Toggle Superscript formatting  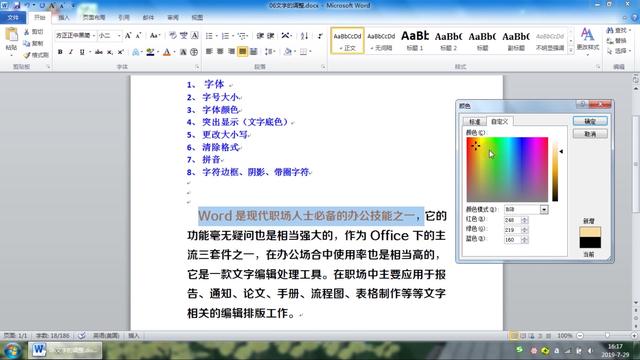[x=120, y=52]
